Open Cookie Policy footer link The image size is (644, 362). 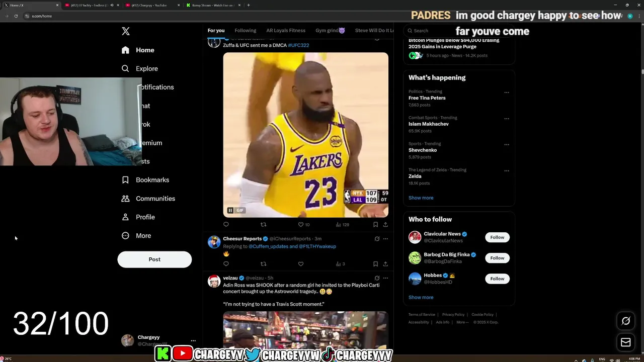click(482, 315)
